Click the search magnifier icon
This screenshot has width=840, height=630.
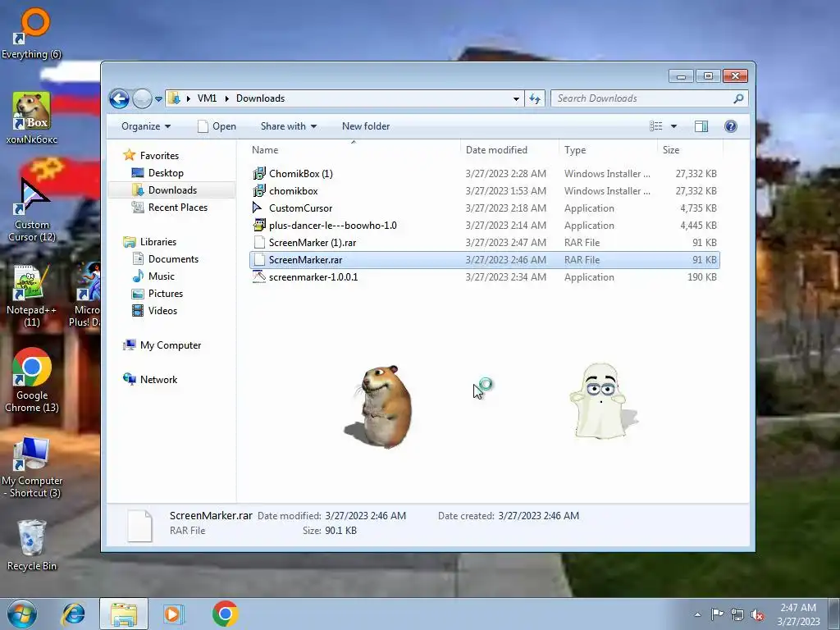739,98
